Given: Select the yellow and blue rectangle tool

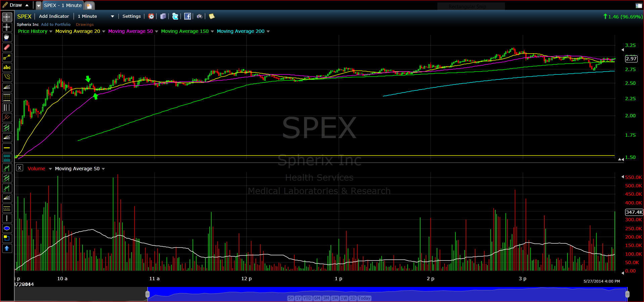Looking at the screenshot, I should pos(7,238).
